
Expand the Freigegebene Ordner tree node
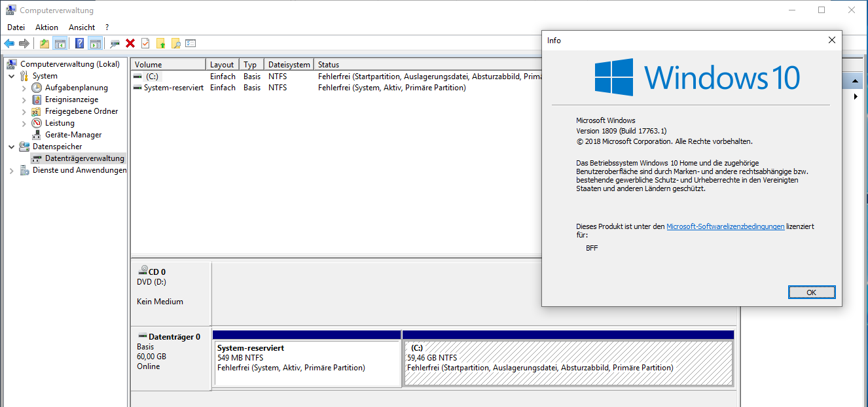(x=24, y=111)
